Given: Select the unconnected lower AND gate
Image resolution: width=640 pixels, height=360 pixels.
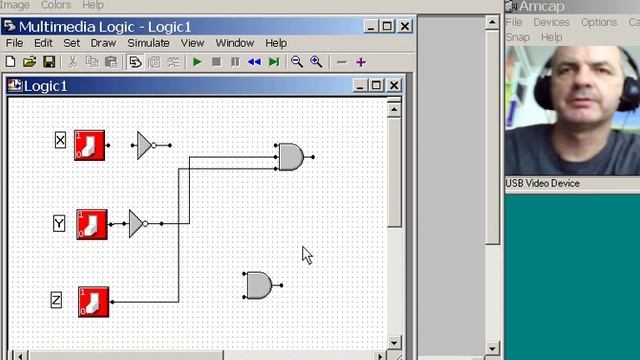Looking at the screenshot, I should [260, 285].
